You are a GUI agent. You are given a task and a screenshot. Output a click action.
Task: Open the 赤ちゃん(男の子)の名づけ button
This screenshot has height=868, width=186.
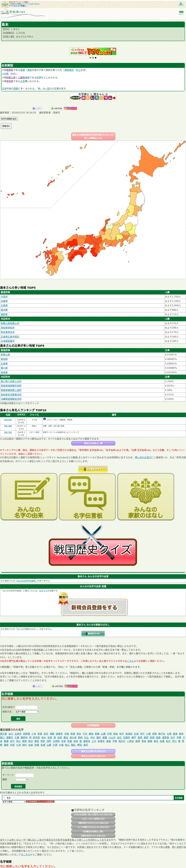pyautogui.click(x=93, y=751)
